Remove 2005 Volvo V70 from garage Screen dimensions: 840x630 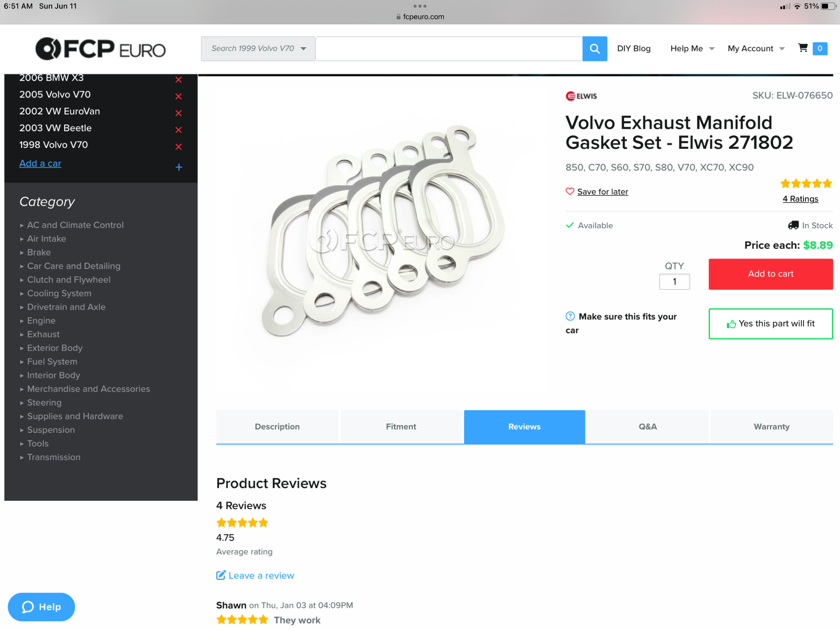tap(178, 96)
